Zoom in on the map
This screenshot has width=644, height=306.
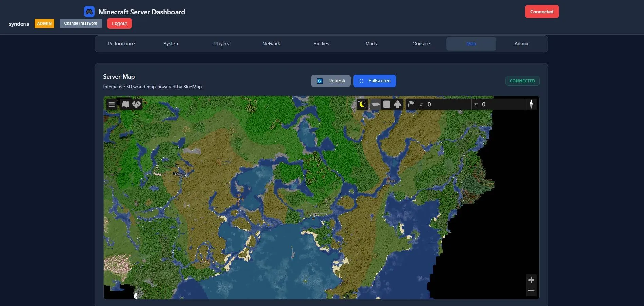(x=531, y=280)
